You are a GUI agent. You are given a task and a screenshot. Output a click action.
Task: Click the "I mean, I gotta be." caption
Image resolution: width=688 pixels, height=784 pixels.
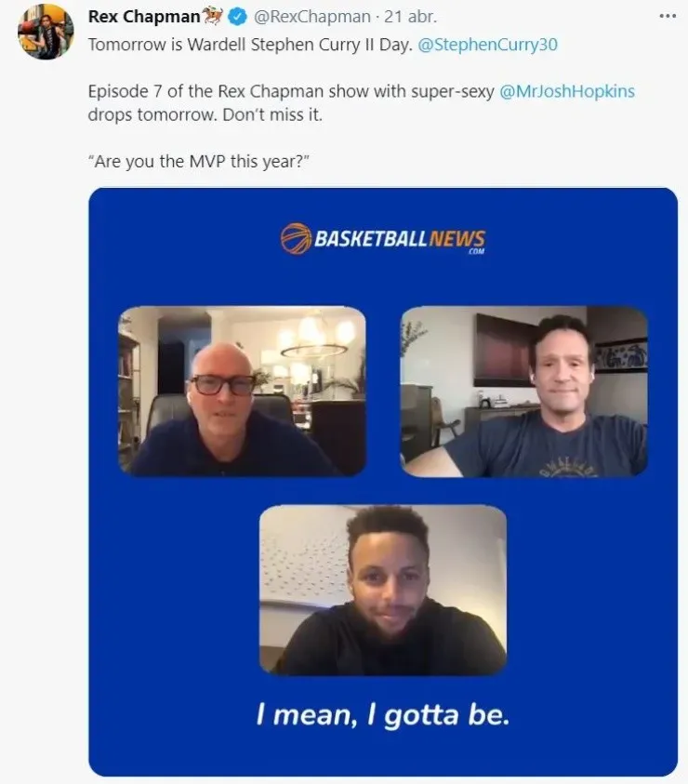coord(383,714)
